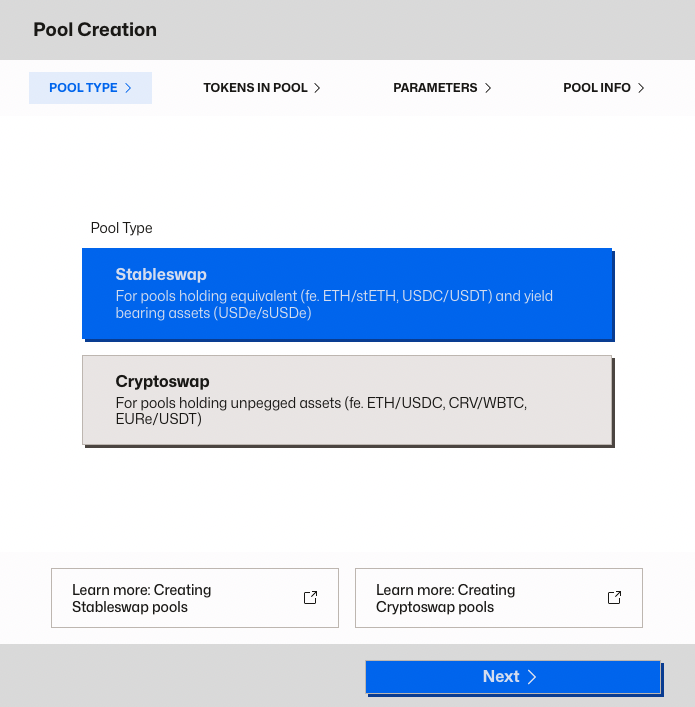695x707 pixels.
Task: Click the Cryptoswap description about unpegged assets
Action: coord(320,411)
